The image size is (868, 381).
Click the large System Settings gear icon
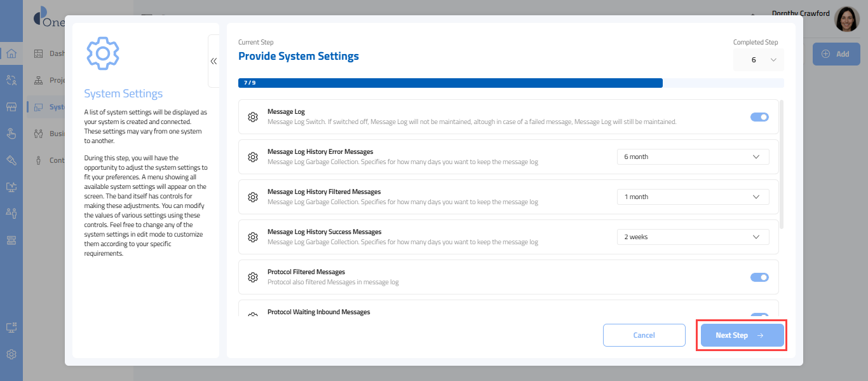[103, 53]
